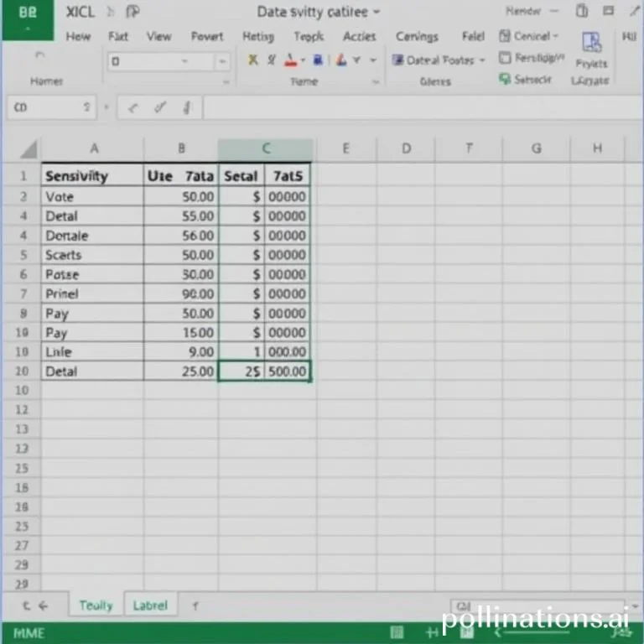Image resolution: width=644 pixels, height=644 pixels.
Task: Open the Name Box dropdown arrows
Action: [x=86, y=108]
